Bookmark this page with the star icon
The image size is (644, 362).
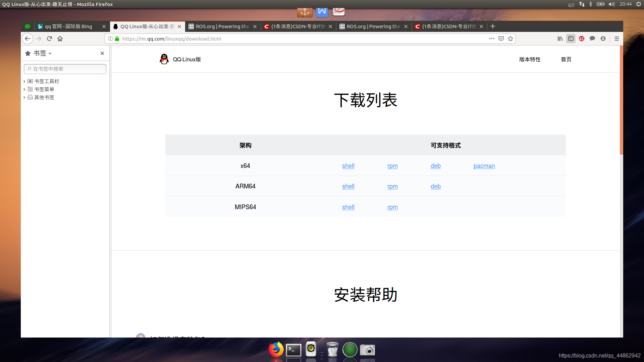(x=511, y=39)
